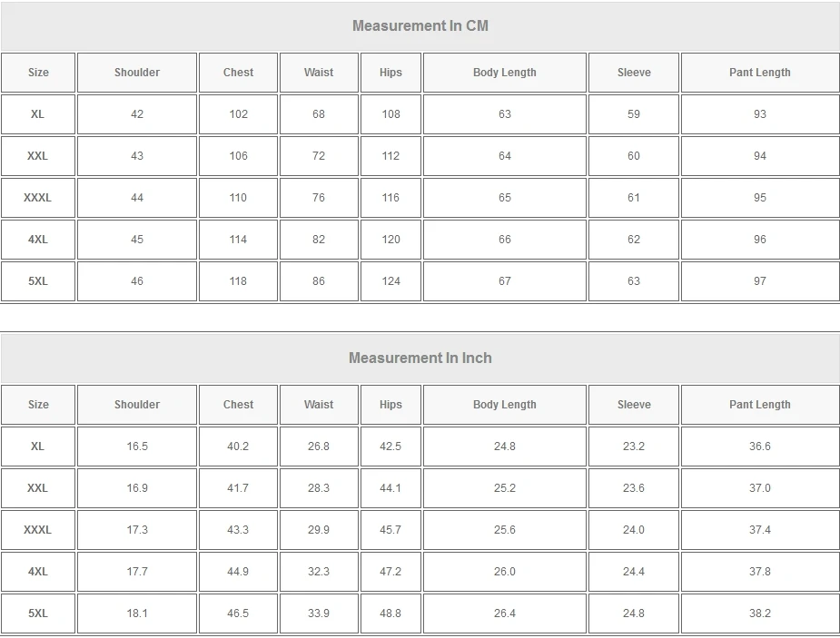Select the XL shoulder value 16.5
The image size is (840, 638).
click(x=137, y=447)
